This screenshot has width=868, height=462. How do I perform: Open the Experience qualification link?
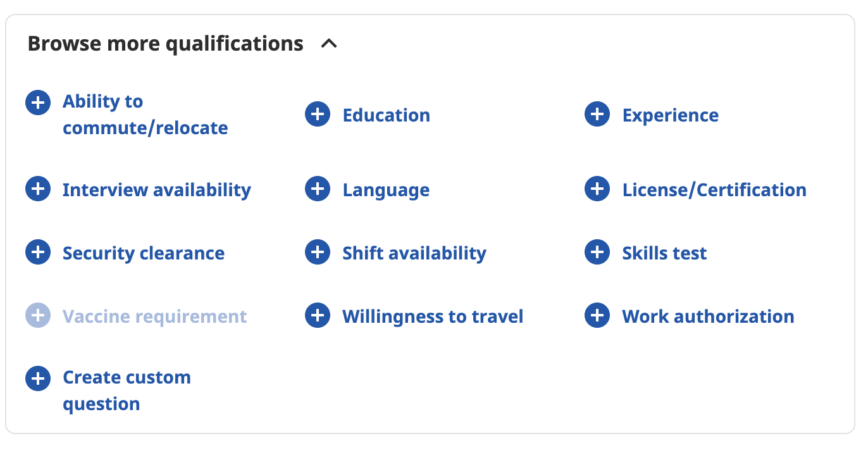(x=670, y=115)
